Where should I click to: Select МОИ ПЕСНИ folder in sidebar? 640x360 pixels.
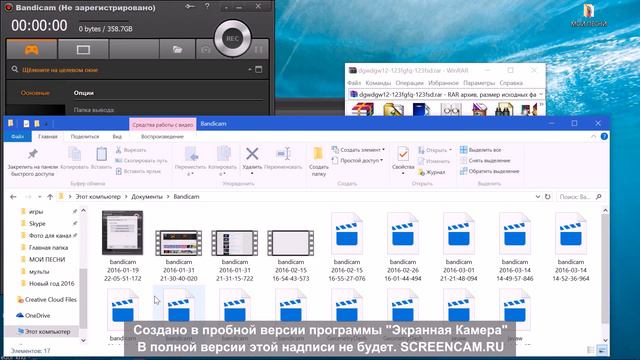47,260
